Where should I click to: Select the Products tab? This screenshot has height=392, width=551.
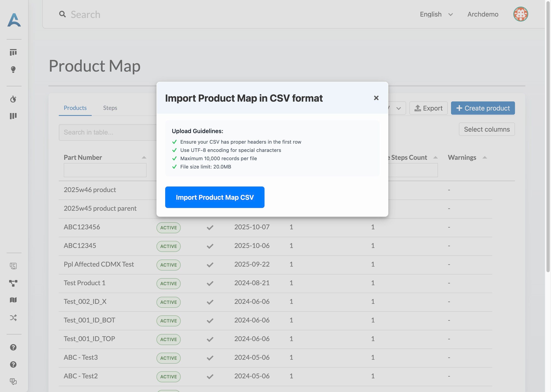coord(75,108)
